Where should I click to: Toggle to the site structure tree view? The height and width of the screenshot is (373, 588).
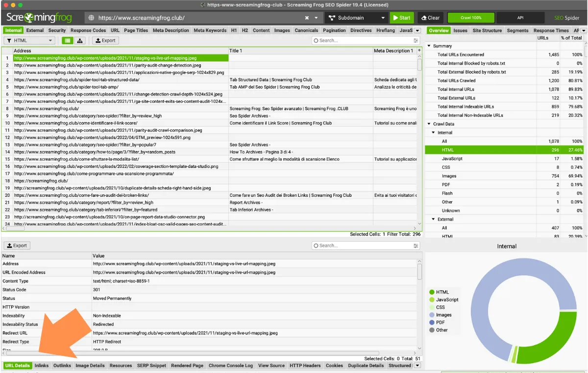80,40
